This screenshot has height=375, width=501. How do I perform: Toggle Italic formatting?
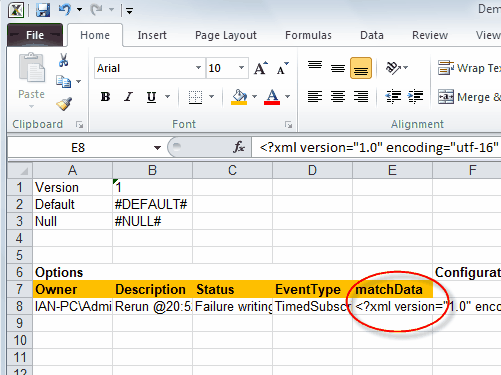128,97
